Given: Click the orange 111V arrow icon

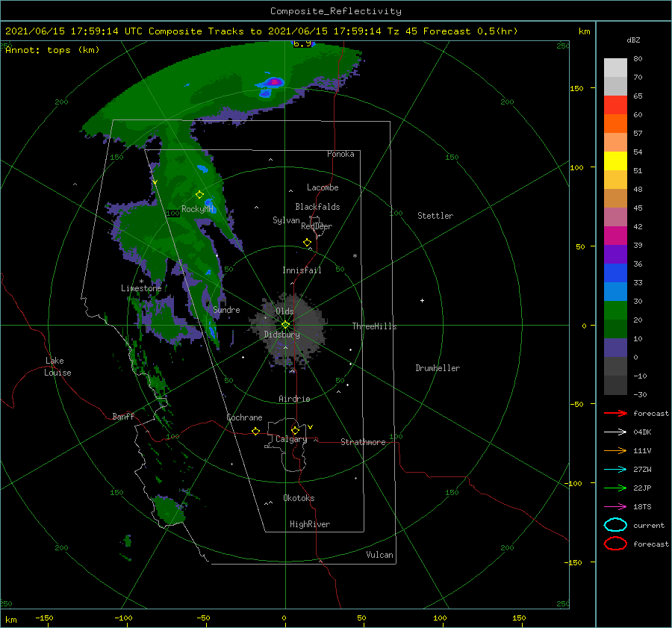Looking at the screenshot, I should (615, 450).
